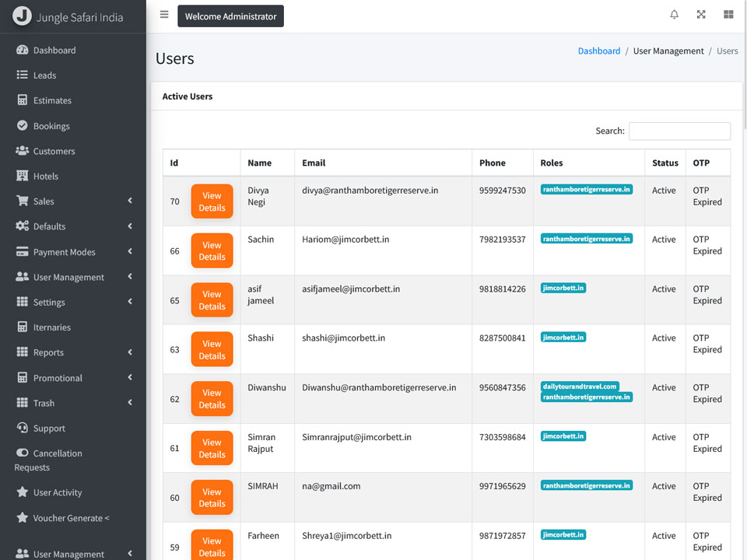Go to Bookings in the sidebar
The width and height of the screenshot is (747, 560).
pos(73,126)
